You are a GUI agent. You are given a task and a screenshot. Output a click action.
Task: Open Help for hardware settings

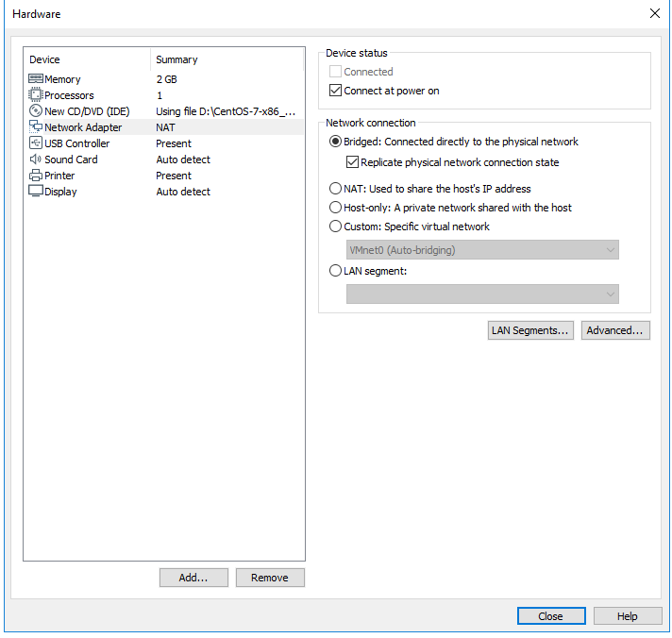click(x=628, y=615)
